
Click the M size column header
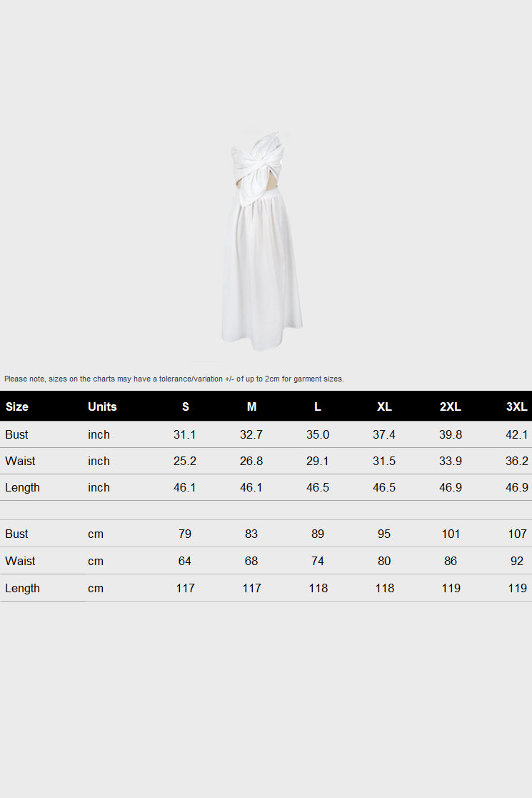(251, 407)
